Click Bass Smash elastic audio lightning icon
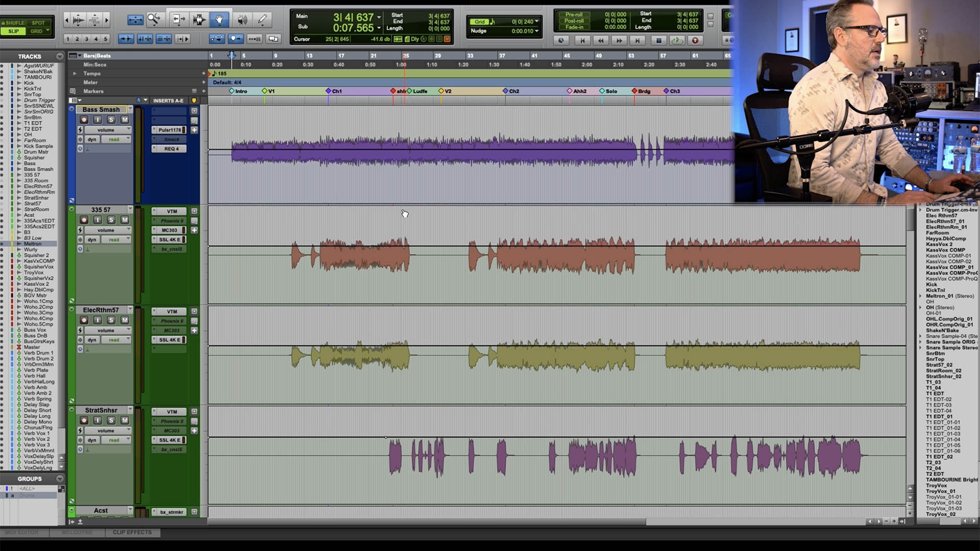Image resolution: width=980 pixels, height=551 pixels. [80, 130]
